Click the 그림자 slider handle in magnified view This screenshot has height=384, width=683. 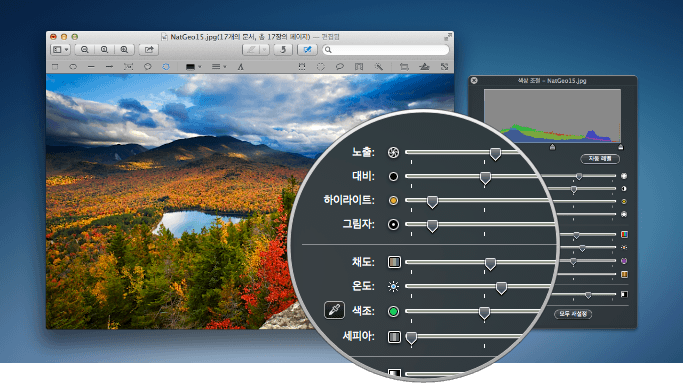pyautogui.click(x=432, y=226)
